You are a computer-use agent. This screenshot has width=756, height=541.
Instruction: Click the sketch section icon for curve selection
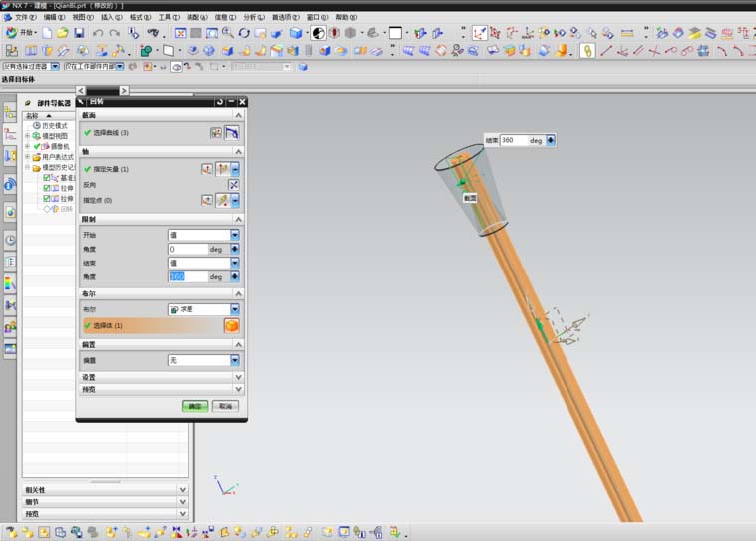tap(216, 132)
